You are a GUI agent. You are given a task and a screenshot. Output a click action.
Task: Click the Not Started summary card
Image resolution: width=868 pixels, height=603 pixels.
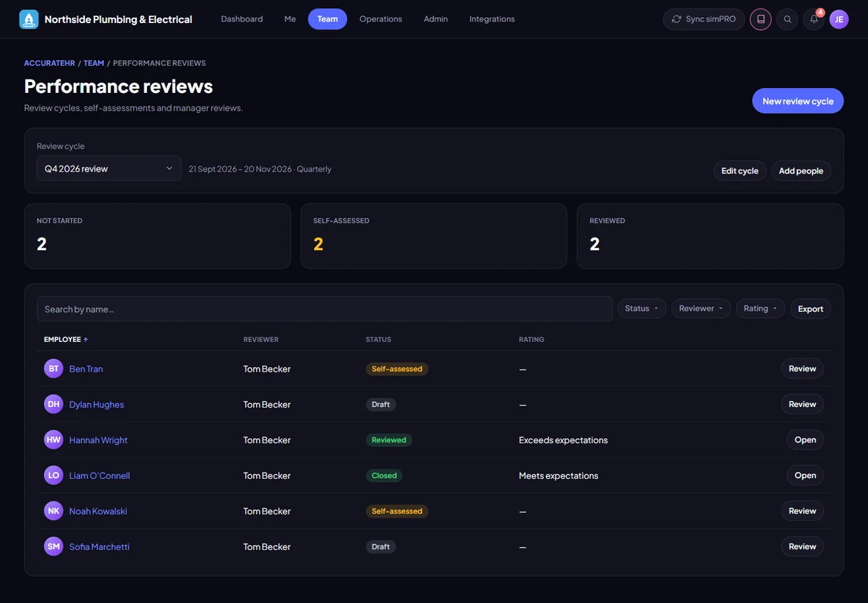pos(157,236)
